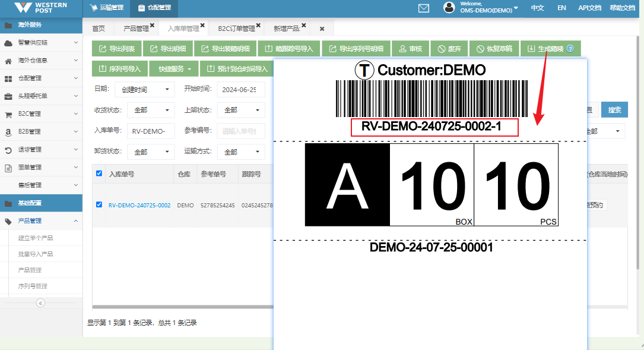Image resolution: width=644 pixels, height=350 pixels.
Task: Collapse the sidebar with double-arrow icon
Action: (40, 303)
